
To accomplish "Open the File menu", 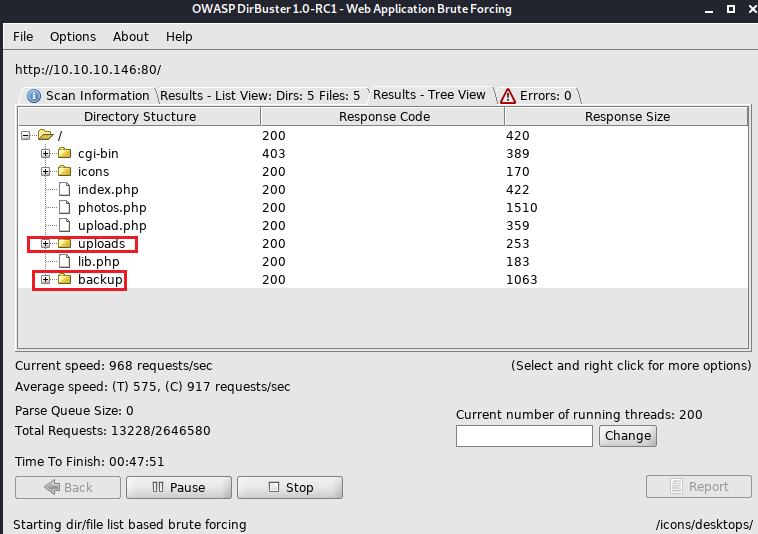I will click(x=23, y=37).
